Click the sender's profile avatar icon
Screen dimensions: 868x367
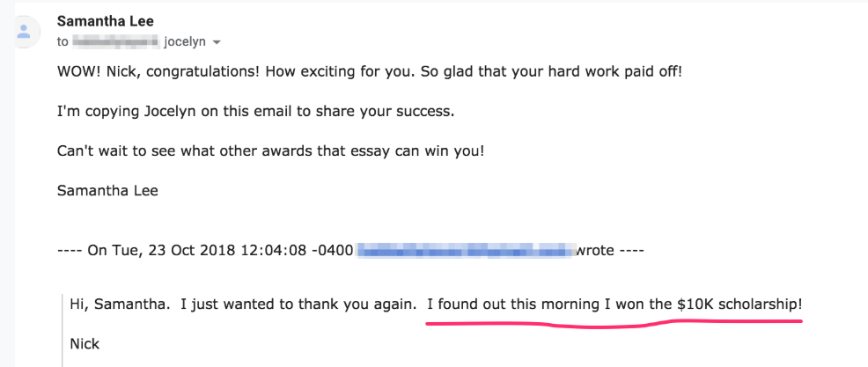click(x=23, y=32)
